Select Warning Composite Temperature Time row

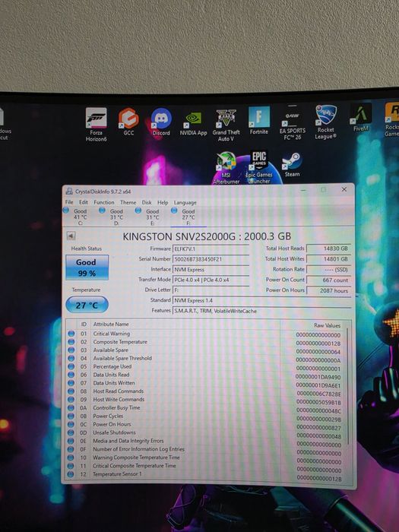(x=205, y=458)
